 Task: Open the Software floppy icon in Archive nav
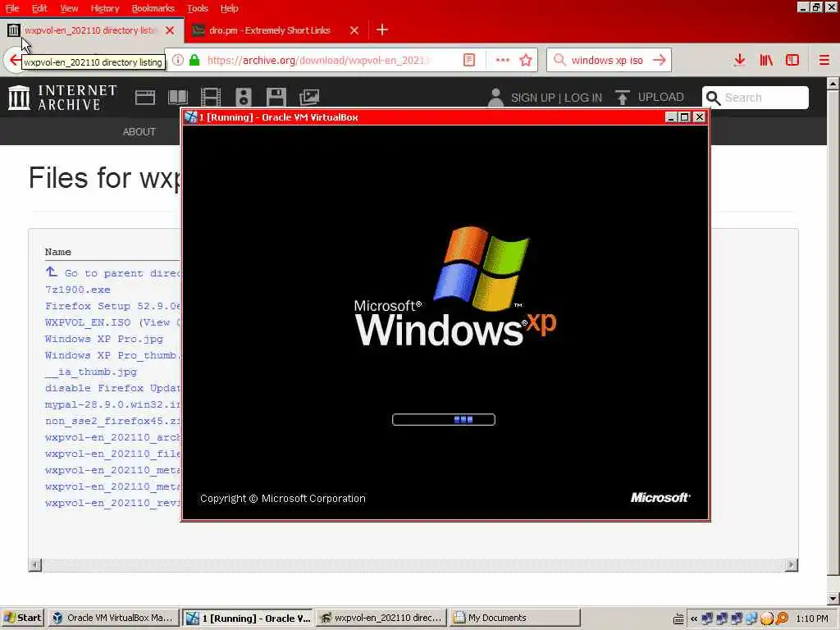(276, 98)
